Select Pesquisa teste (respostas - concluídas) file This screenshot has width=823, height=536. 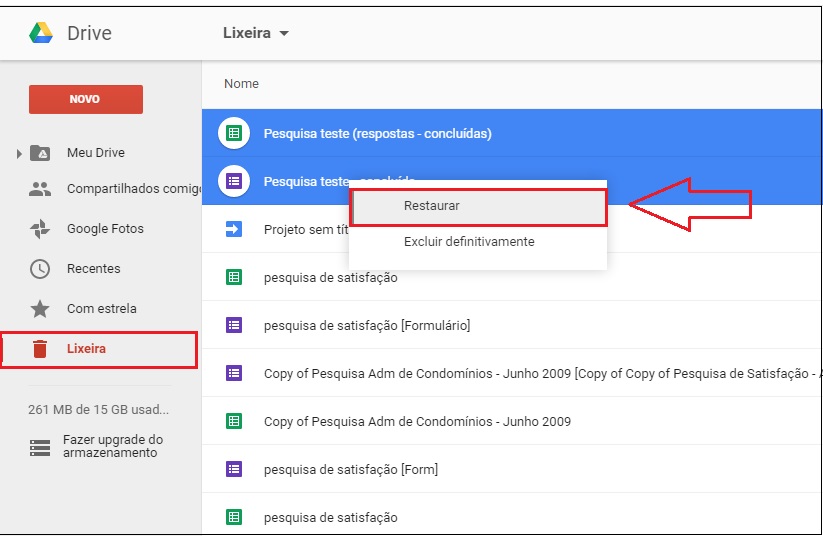click(377, 133)
